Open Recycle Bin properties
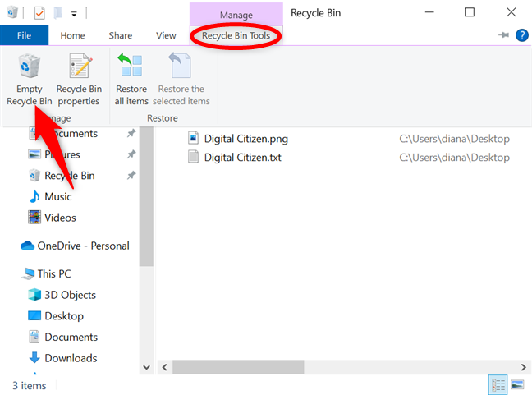 coord(79,80)
